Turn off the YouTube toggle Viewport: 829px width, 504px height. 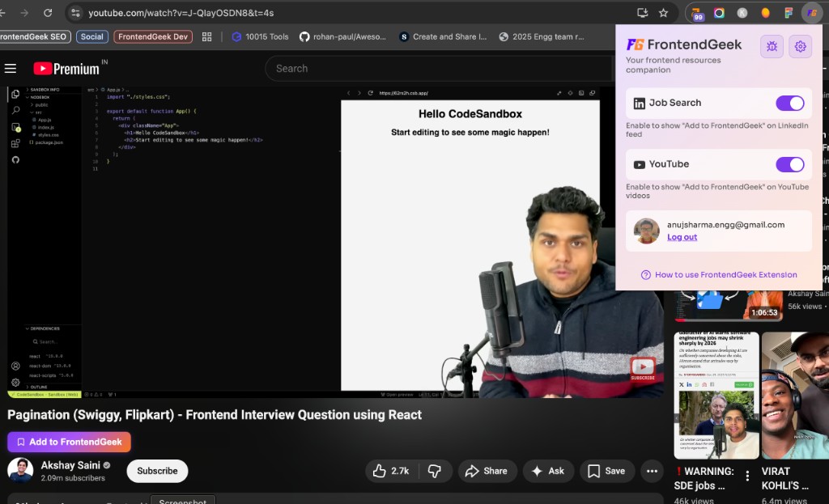pos(789,164)
